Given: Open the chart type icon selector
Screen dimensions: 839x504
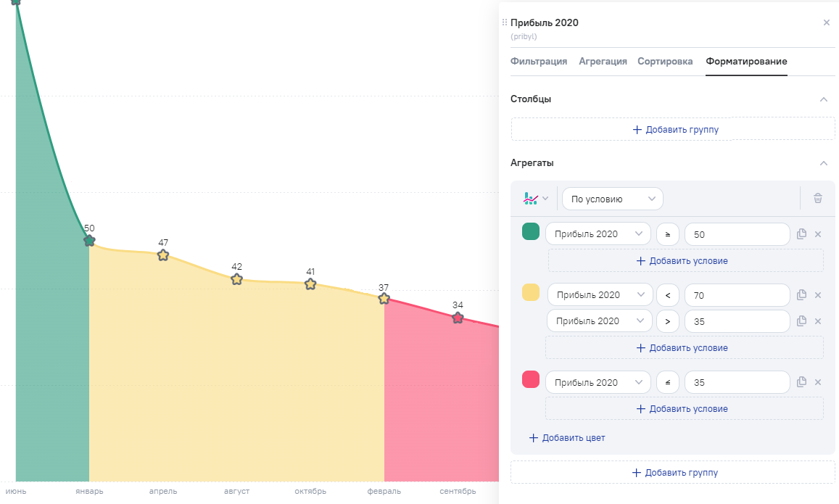Looking at the screenshot, I should pos(536,199).
